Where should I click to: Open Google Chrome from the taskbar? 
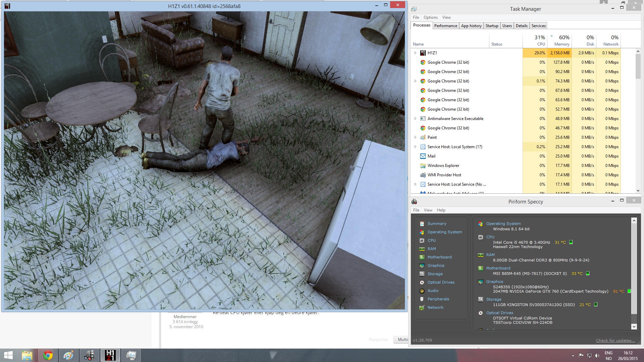[48, 355]
